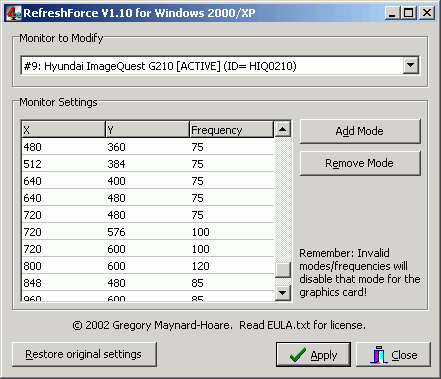Select the 720 x 576 mode row
This screenshot has width=441, height=379.
tap(148, 232)
